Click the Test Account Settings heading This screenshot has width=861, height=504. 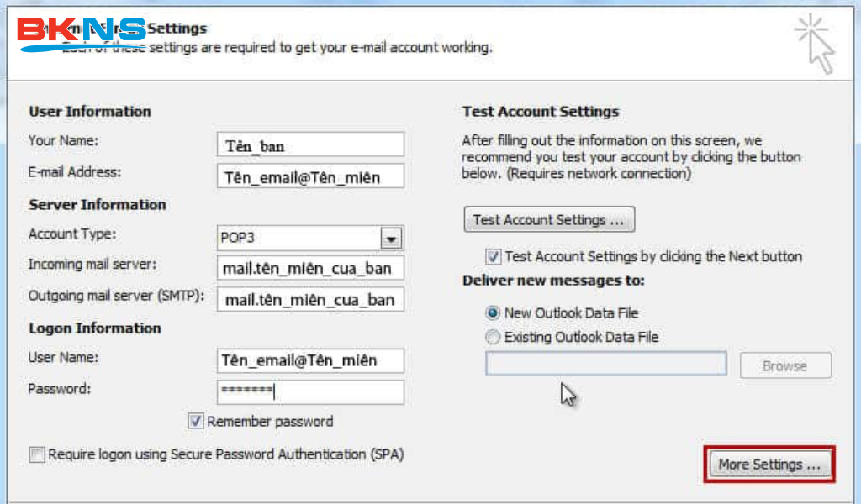540,112
